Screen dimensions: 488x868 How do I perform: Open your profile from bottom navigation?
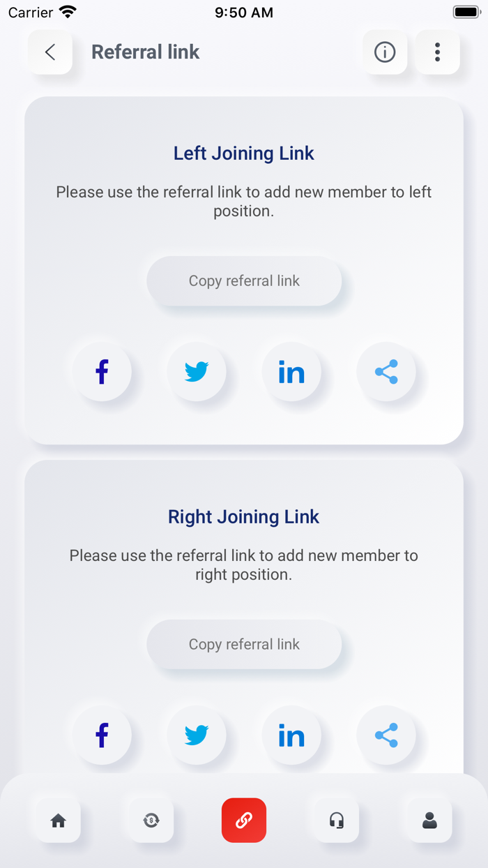[429, 820]
